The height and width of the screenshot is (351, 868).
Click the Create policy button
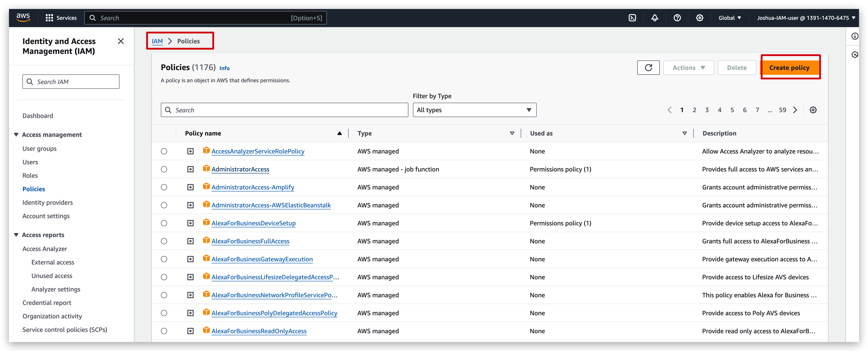[x=789, y=68]
